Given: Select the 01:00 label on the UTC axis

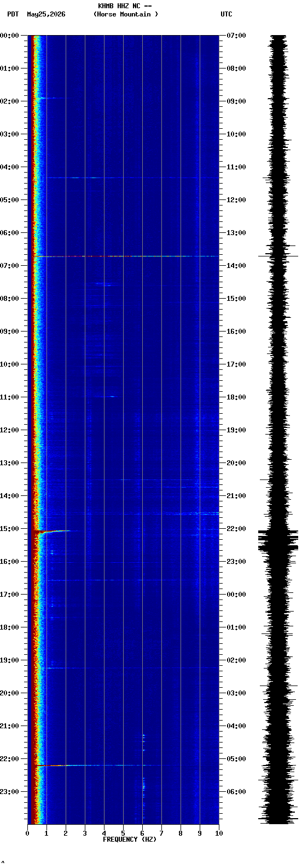Looking at the screenshot, I should [x=236, y=627].
